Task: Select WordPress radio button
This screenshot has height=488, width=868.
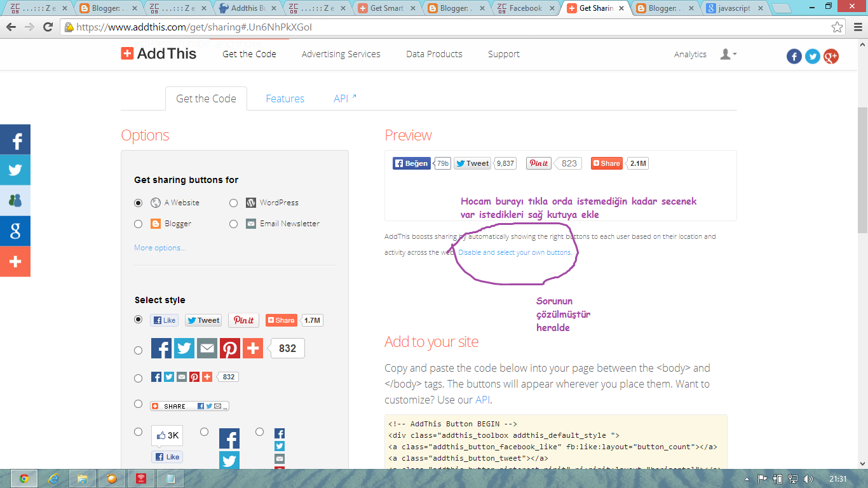Action: [233, 203]
